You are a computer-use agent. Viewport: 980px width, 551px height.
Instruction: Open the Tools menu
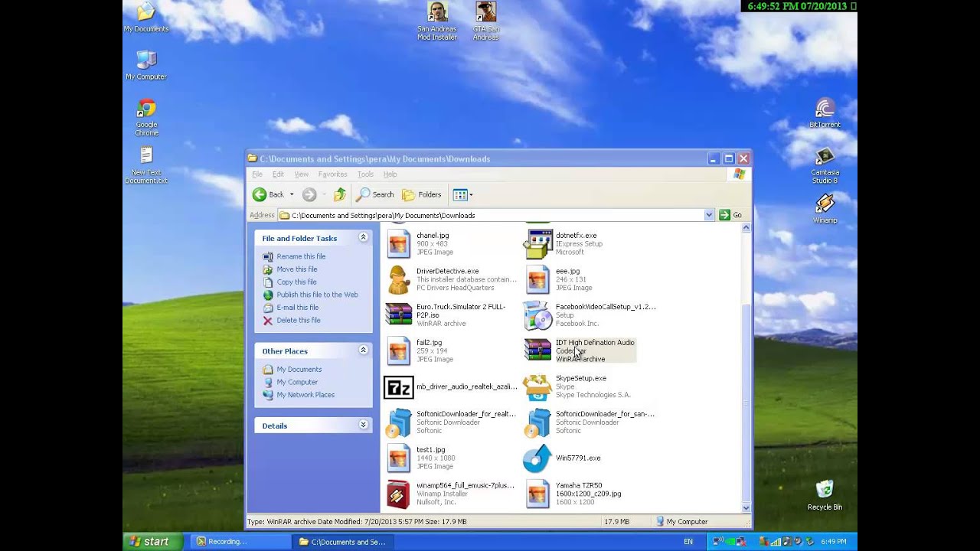(365, 174)
